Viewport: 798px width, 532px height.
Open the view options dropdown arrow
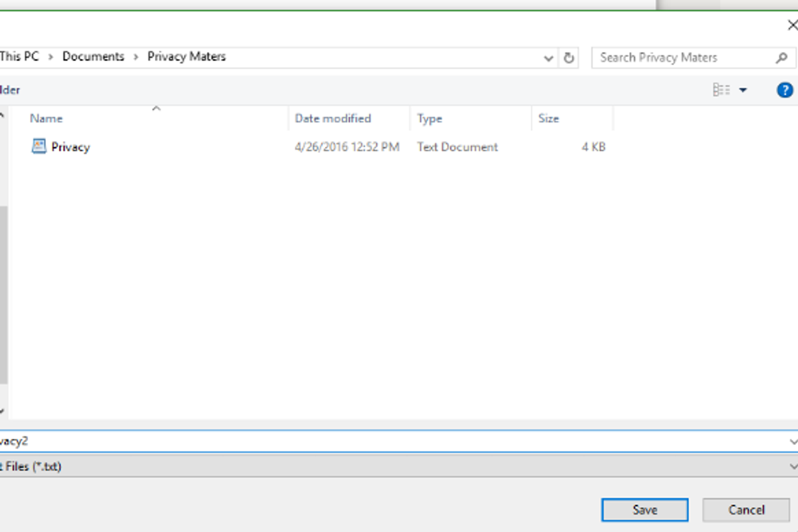(743, 90)
